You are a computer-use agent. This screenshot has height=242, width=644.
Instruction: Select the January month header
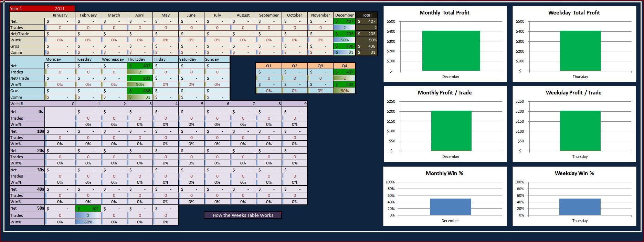click(x=60, y=15)
